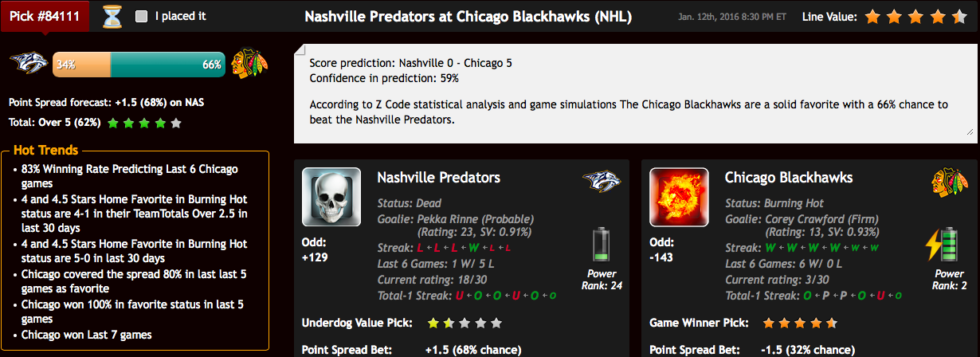
Task: Click Blackhawks logo in Chicago team card
Action: 949,182
